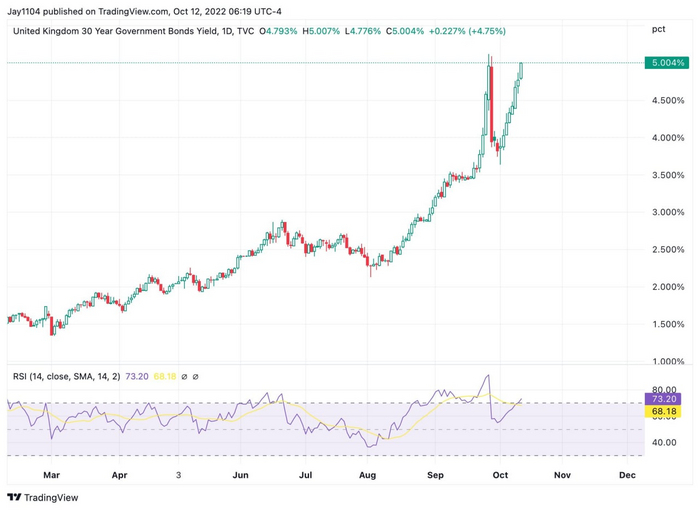Image resolution: width=700 pixels, height=510 pixels.
Task: Click the 40.00 level on the RSI axis
Action: 664,442
